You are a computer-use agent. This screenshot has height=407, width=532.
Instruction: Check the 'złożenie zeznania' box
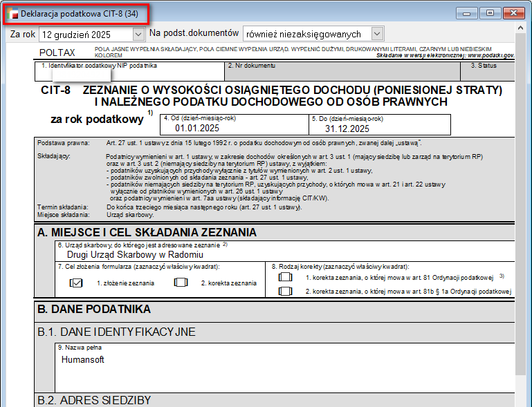pos(76,283)
